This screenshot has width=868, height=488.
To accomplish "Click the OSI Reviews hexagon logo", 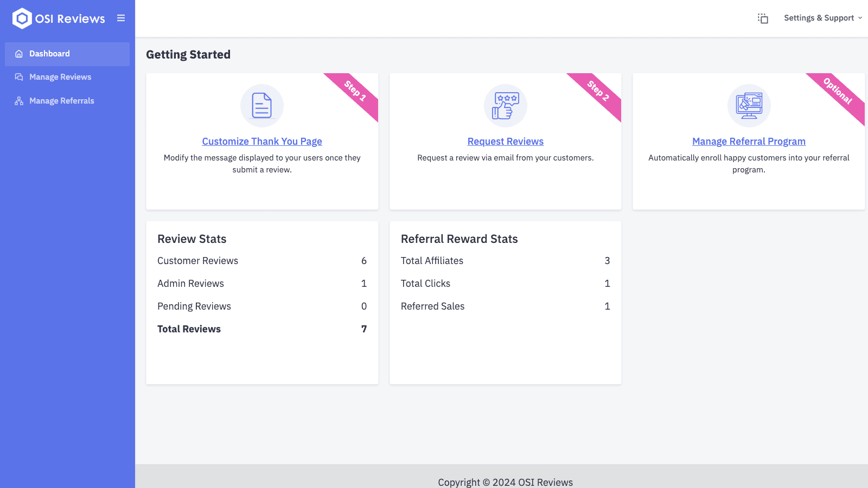I will (22, 18).
